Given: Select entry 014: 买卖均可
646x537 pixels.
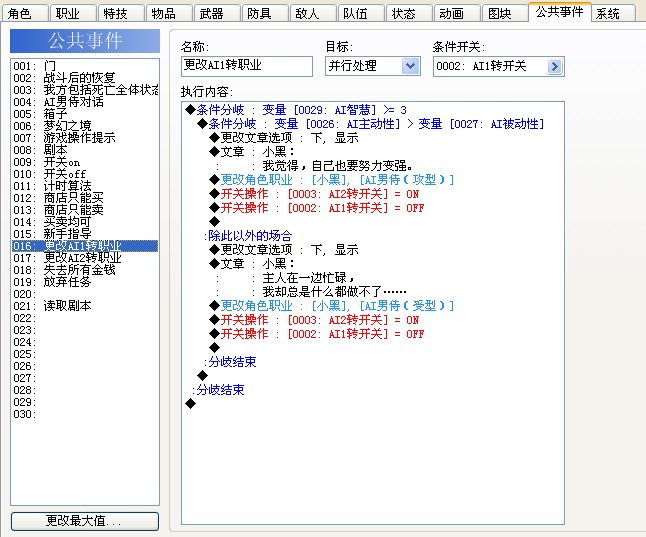Looking at the screenshot, I should point(84,222).
